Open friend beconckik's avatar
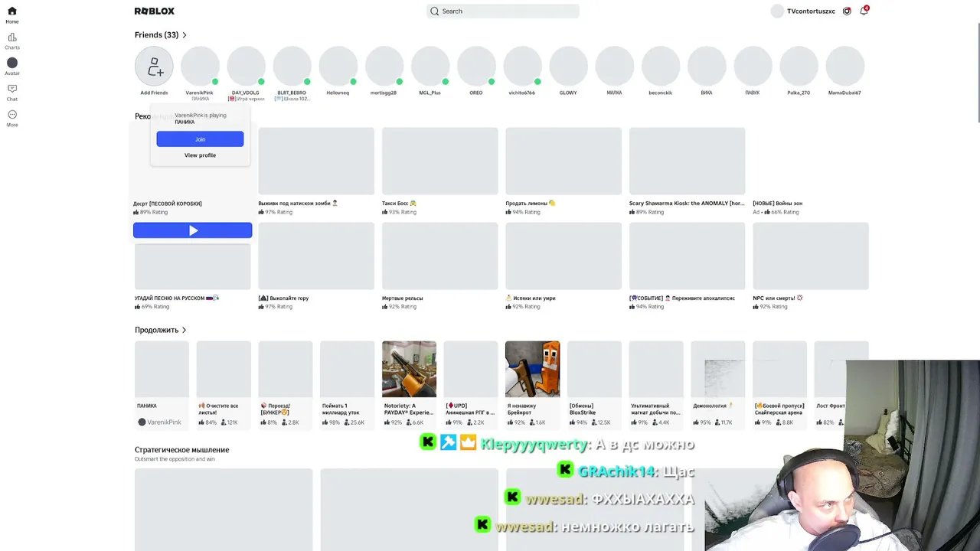Screen dimensions: 980x551 click(x=661, y=66)
